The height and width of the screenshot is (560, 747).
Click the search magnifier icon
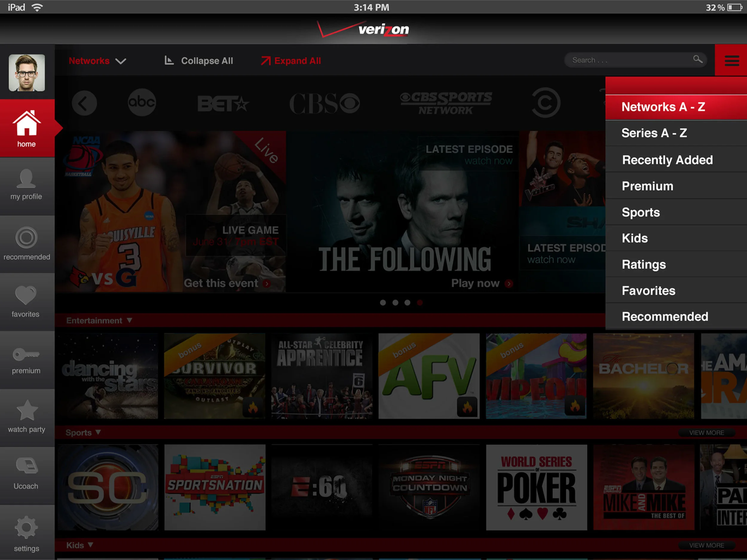[x=698, y=60]
